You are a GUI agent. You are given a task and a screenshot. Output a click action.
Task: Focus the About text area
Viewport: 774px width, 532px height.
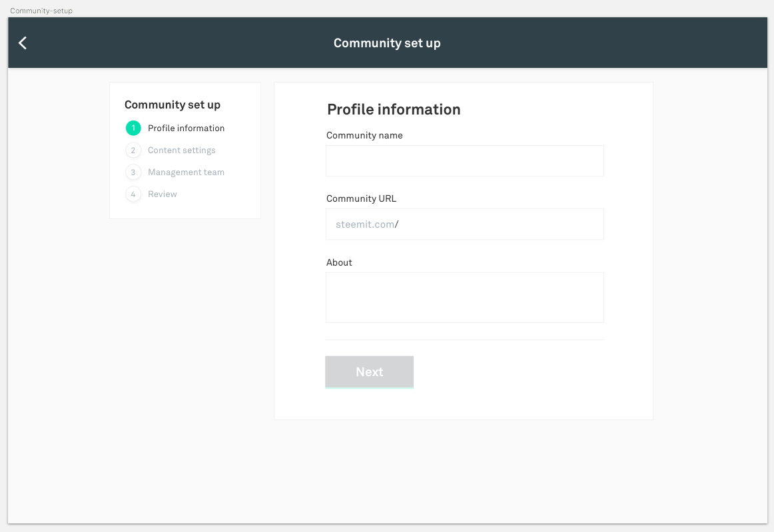pyautogui.click(x=464, y=297)
